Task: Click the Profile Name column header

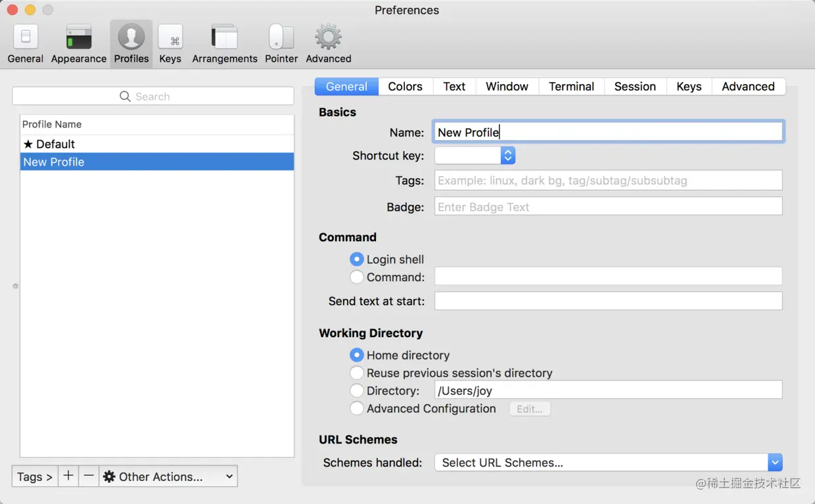Action: point(157,124)
